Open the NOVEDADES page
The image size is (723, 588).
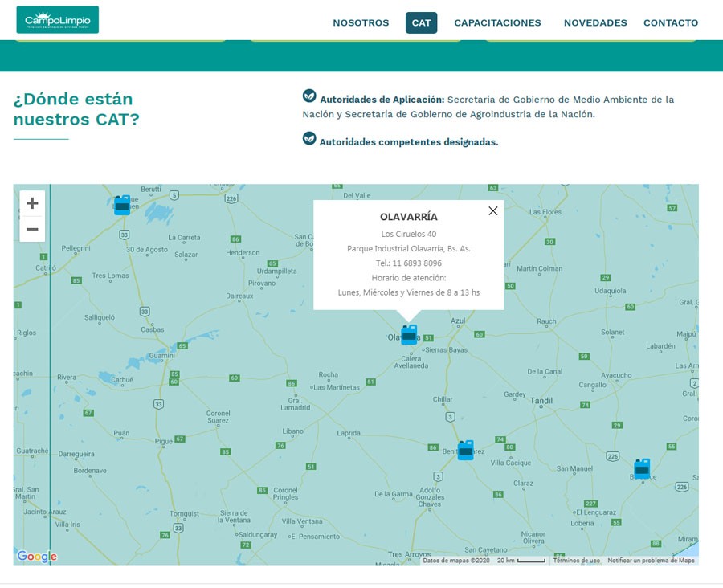click(x=595, y=22)
